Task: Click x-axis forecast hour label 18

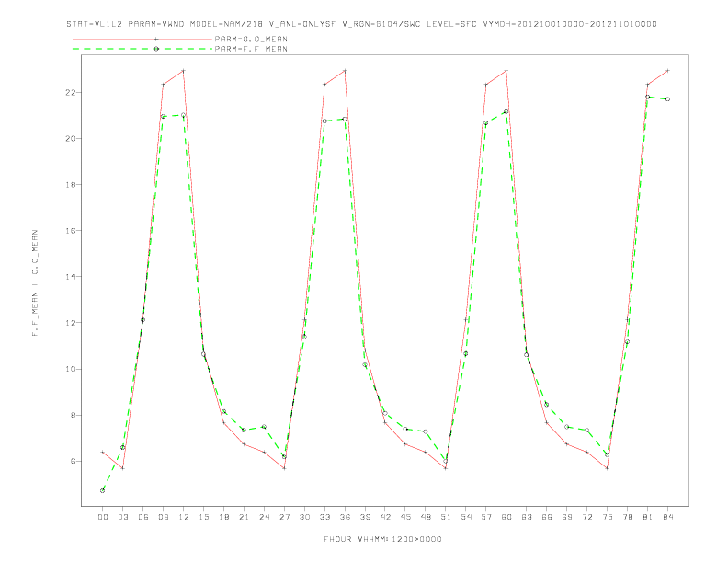Action: pyautogui.click(x=223, y=517)
